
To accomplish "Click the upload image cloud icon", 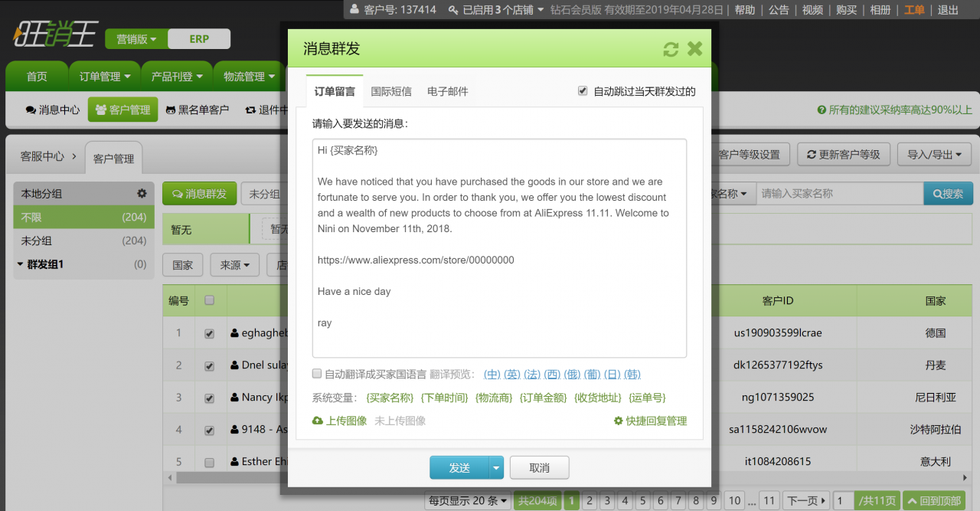I will tap(318, 421).
